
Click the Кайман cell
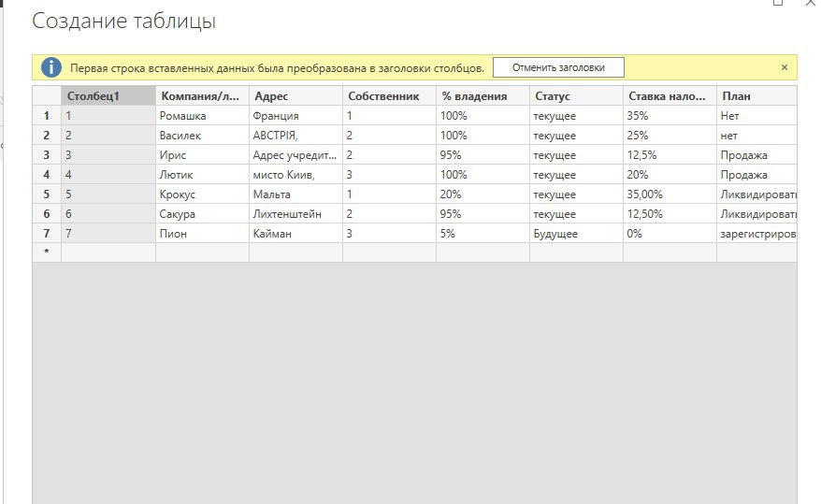(x=295, y=234)
